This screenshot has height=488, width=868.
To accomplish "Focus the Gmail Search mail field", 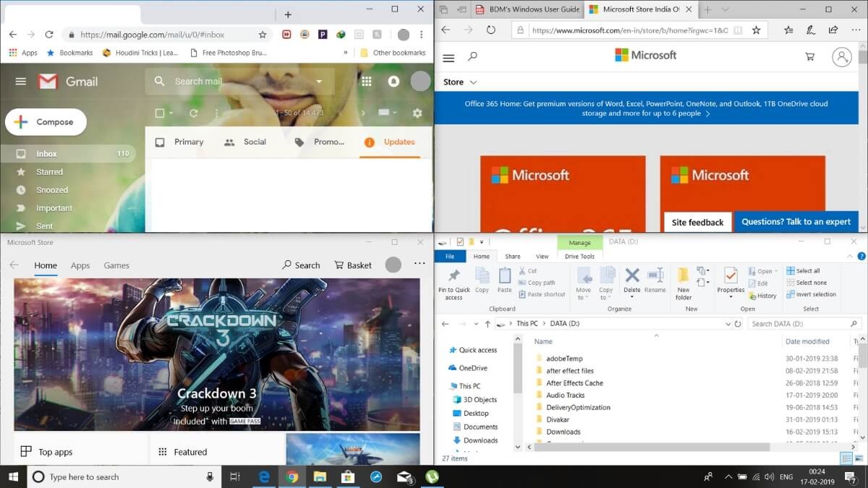I will click(239, 82).
